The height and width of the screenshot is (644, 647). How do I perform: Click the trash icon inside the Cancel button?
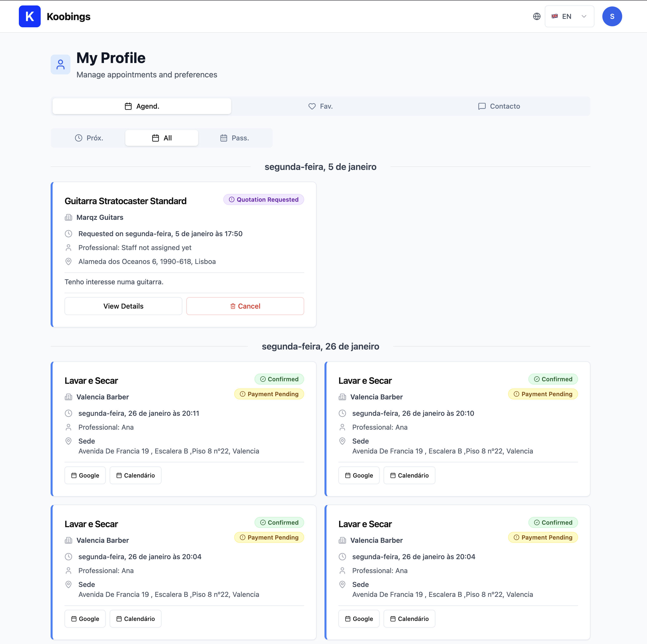[x=233, y=306]
